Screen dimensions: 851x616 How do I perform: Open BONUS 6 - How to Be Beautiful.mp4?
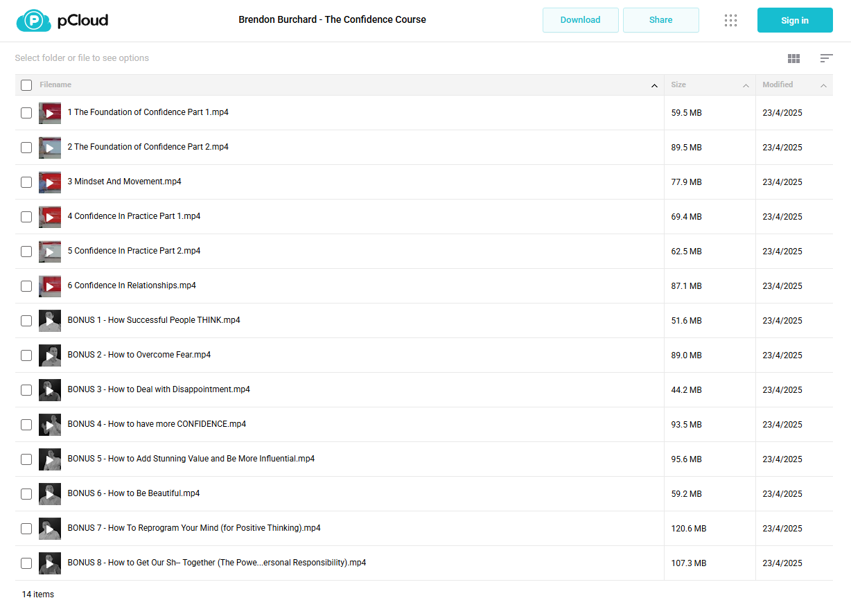coord(134,493)
